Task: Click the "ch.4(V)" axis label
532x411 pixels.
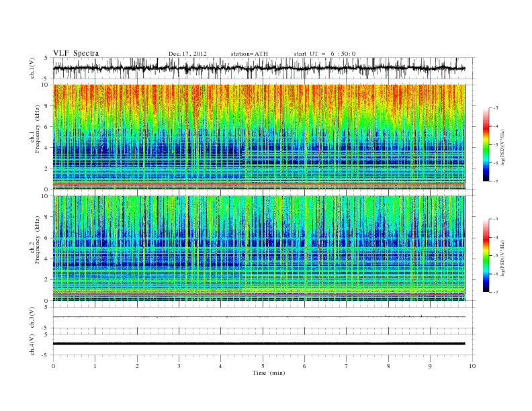Action: pyautogui.click(x=32, y=345)
